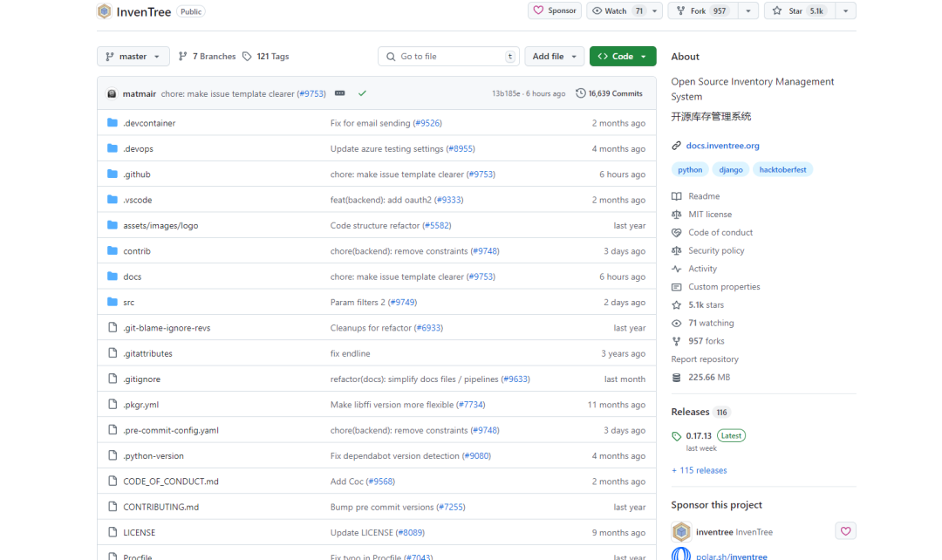Click the heart sponsor icon beside inventree
This screenshot has height=560, width=942.
845,531
